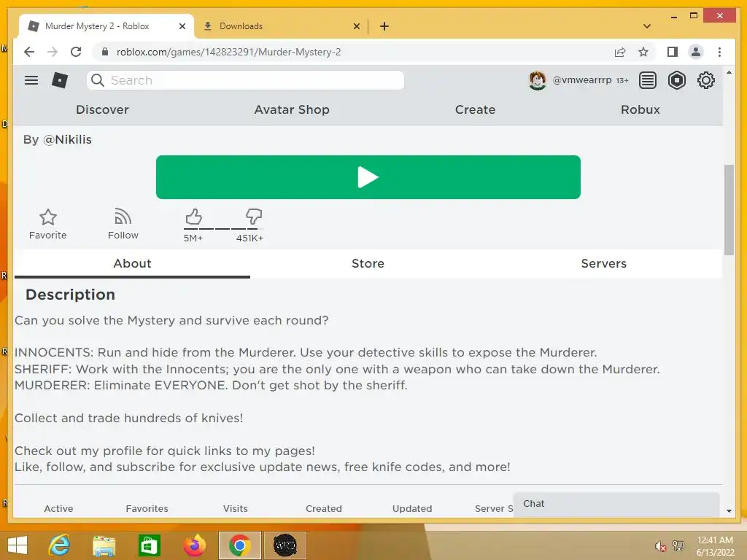Viewport: 747px width, 560px height.
Task: Switch to the About tab
Action: pyautogui.click(x=132, y=263)
